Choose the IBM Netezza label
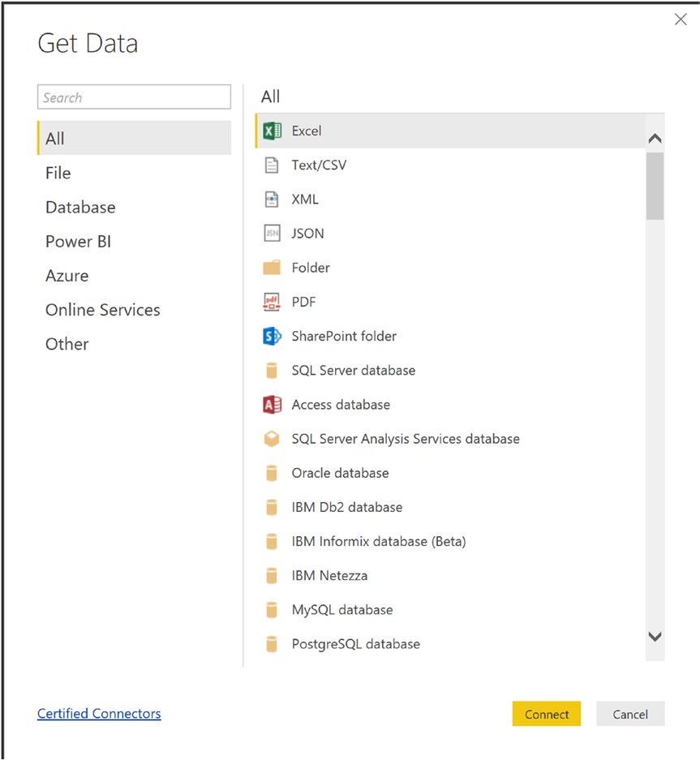This screenshot has width=700, height=760. (x=329, y=576)
